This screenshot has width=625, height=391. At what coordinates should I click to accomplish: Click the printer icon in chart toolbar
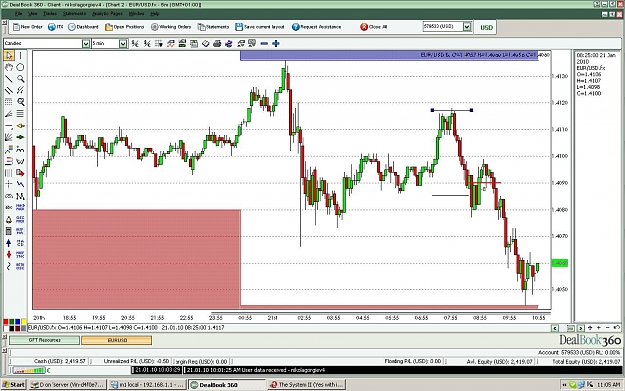217,43
